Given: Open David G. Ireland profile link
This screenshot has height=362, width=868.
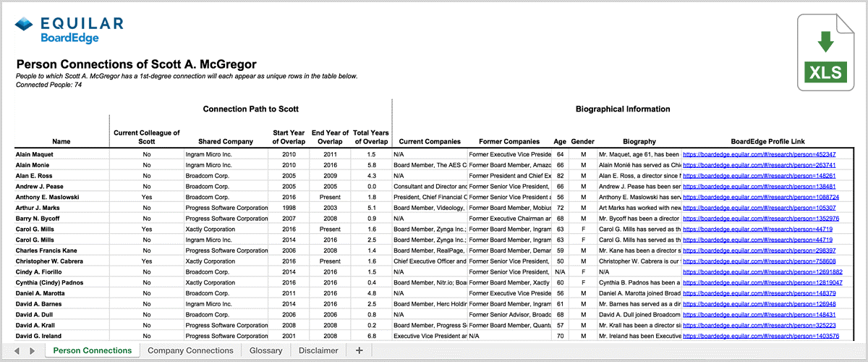Looking at the screenshot, I should [761, 336].
